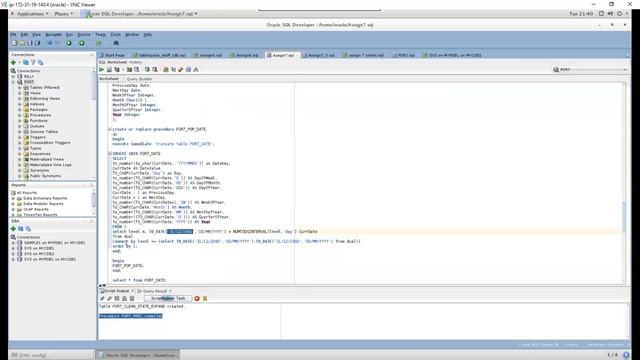The image size is (640, 360).
Task: Switch to the Query Result tab
Action: (155, 291)
